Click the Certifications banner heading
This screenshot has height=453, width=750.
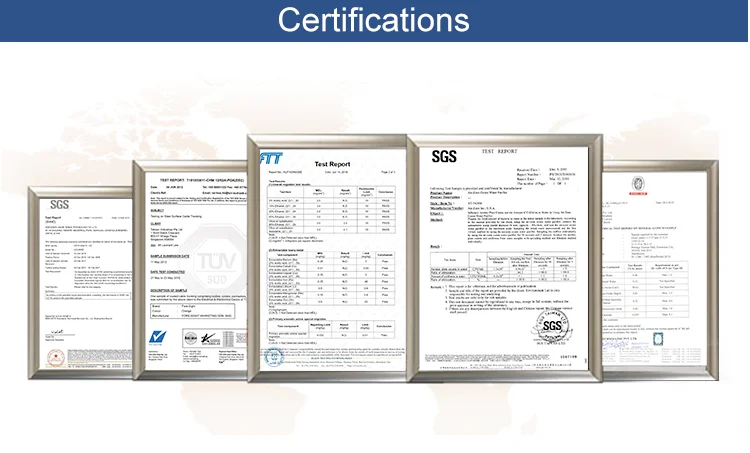374,20
